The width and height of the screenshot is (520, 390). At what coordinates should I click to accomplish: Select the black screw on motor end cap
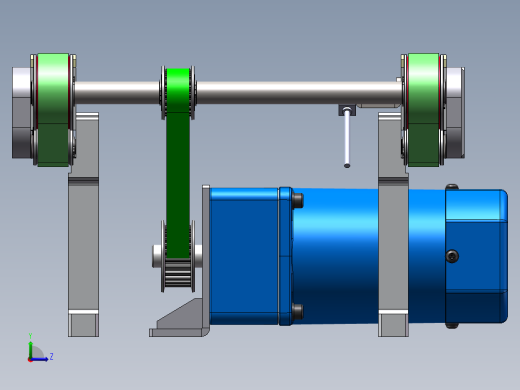point(452,256)
